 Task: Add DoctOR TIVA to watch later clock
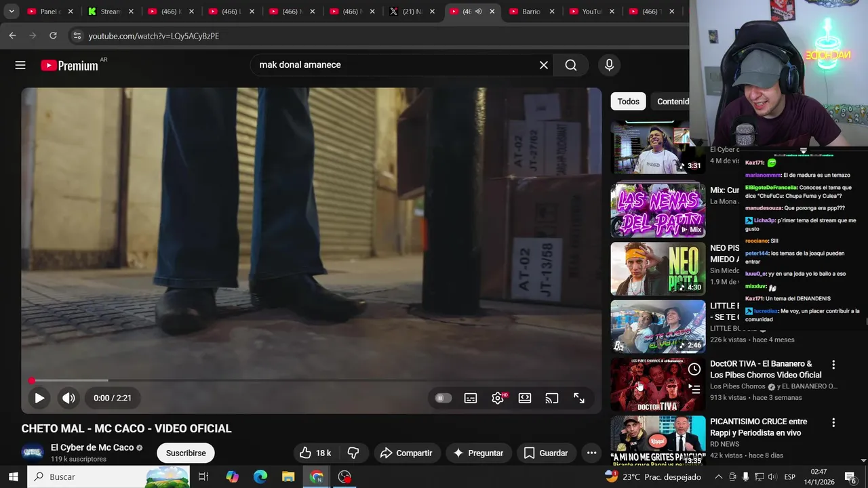pyautogui.click(x=694, y=369)
